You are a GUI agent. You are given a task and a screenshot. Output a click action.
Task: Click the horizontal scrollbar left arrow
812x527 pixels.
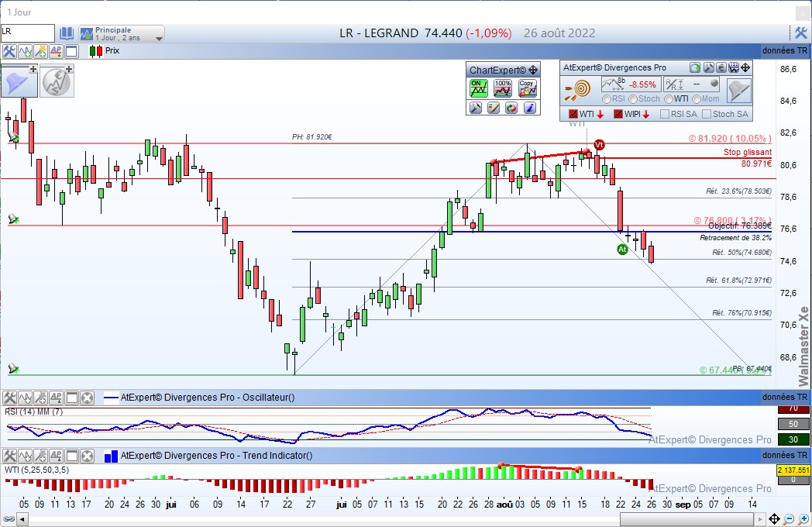pyautogui.click(x=22, y=518)
